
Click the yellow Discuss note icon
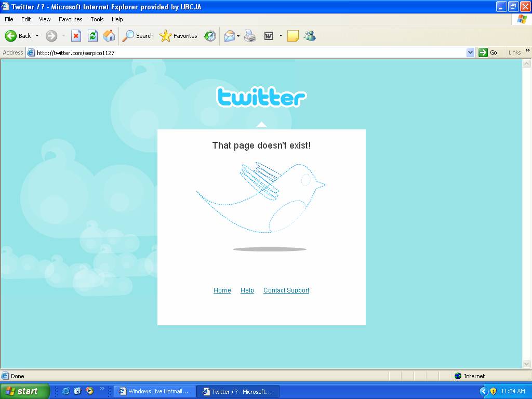click(293, 36)
